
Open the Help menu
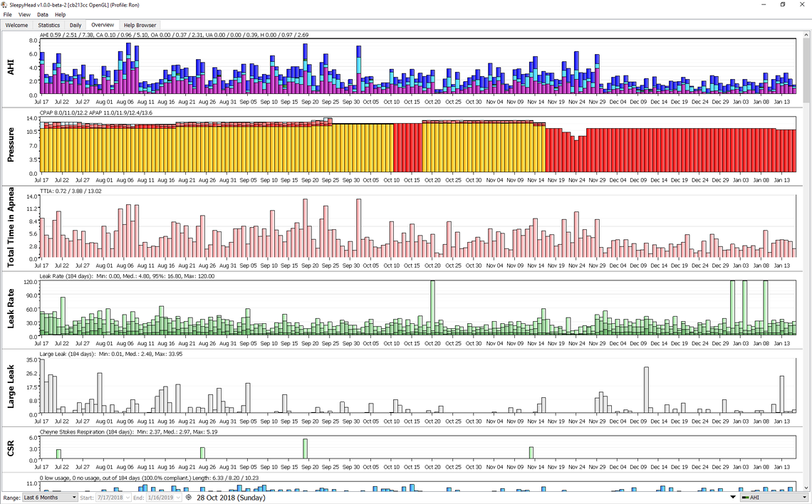(61, 14)
